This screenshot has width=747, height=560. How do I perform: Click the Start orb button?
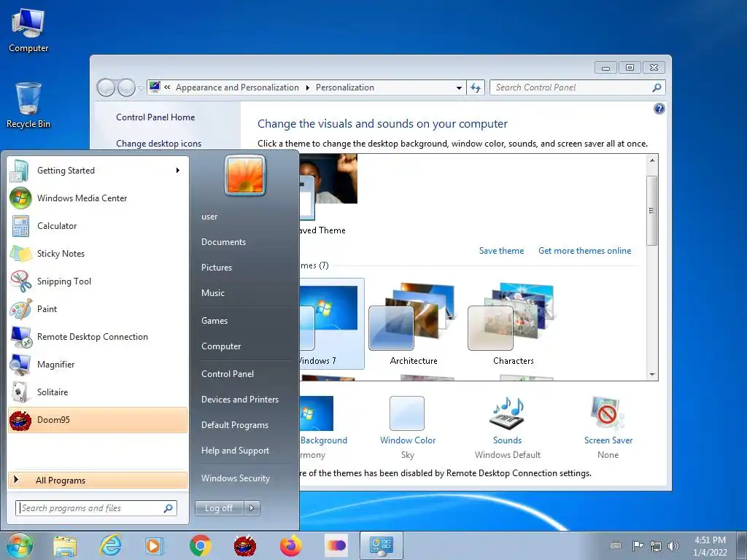(20, 545)
